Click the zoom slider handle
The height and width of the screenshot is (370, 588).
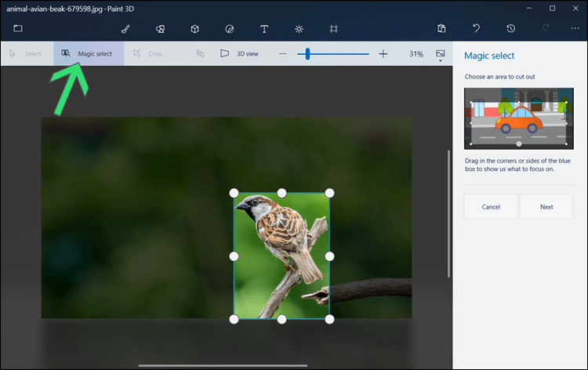point(307,54)
